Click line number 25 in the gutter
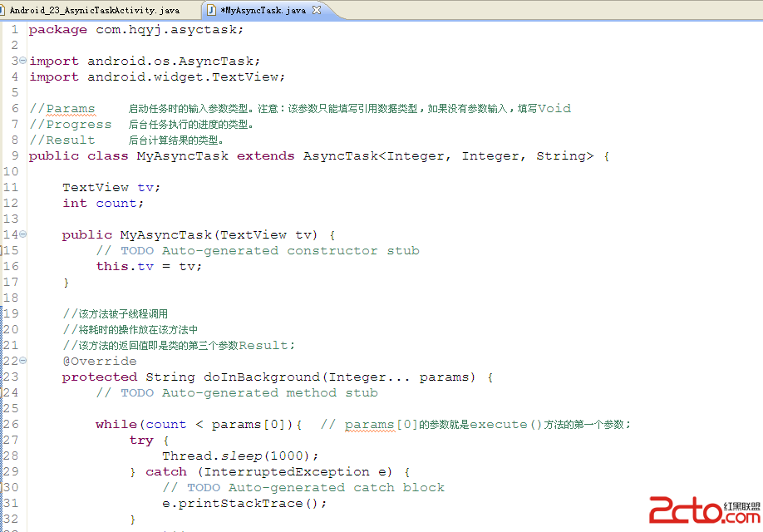763x532 pixels. coord(11,408)
